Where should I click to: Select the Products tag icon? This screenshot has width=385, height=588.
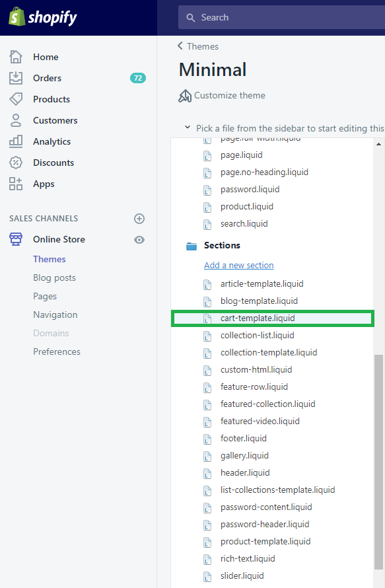[16, 99]
